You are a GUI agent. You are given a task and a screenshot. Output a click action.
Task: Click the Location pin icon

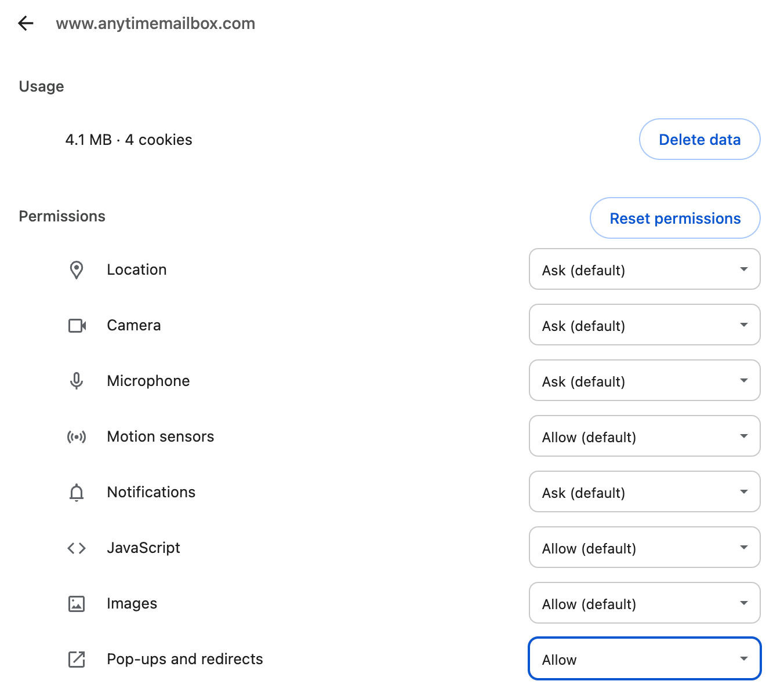pos(77,270)
